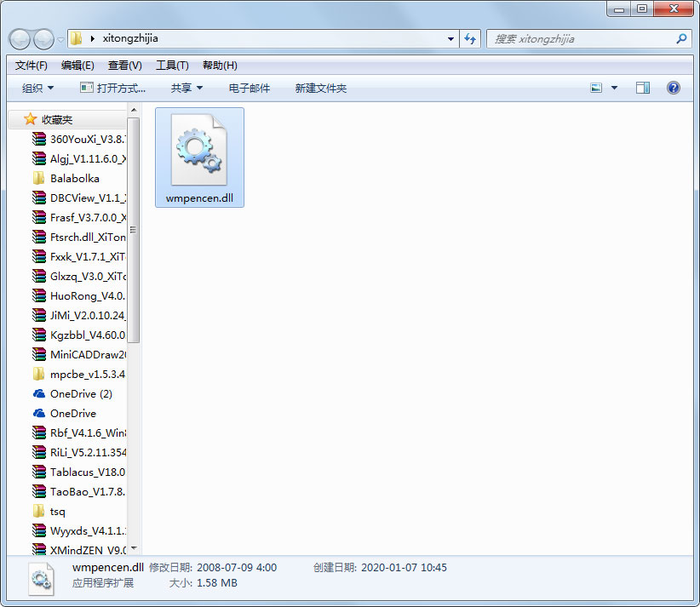Image resolution: width=700 pixels, height=607 pixels.
Task: Click the 电子邮件 button
Action: pos(249,87)
